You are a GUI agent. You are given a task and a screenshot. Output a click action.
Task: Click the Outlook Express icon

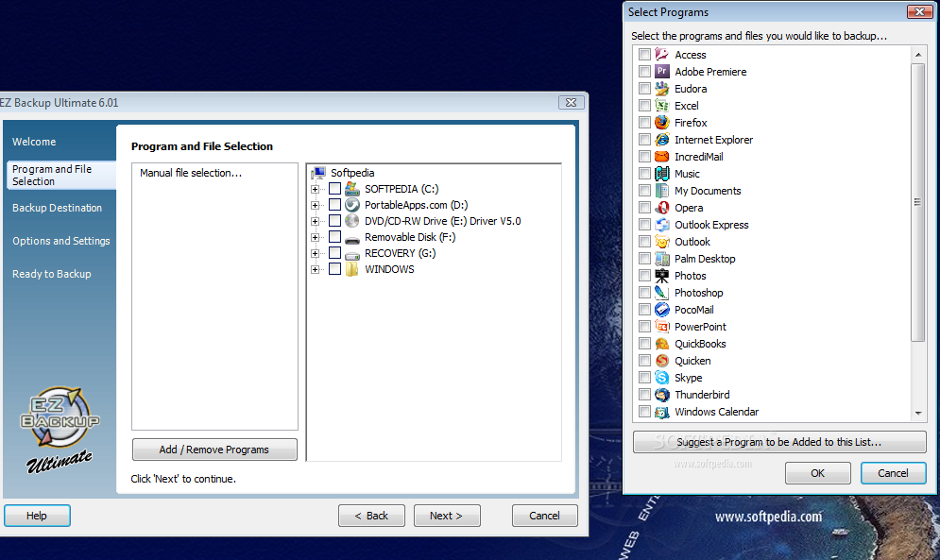pos(662,225)
